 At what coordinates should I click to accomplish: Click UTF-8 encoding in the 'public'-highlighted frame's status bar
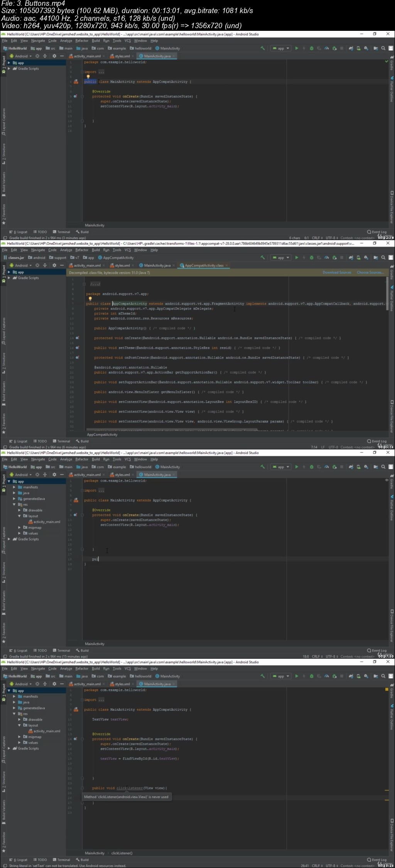coord(331,238)
